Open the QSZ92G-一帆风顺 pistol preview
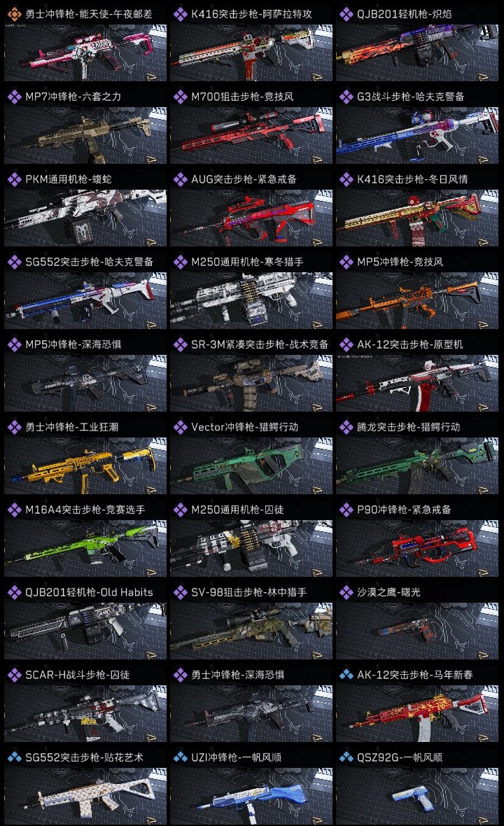Viewport: 504px width, 826px height. tap(417, 796)
